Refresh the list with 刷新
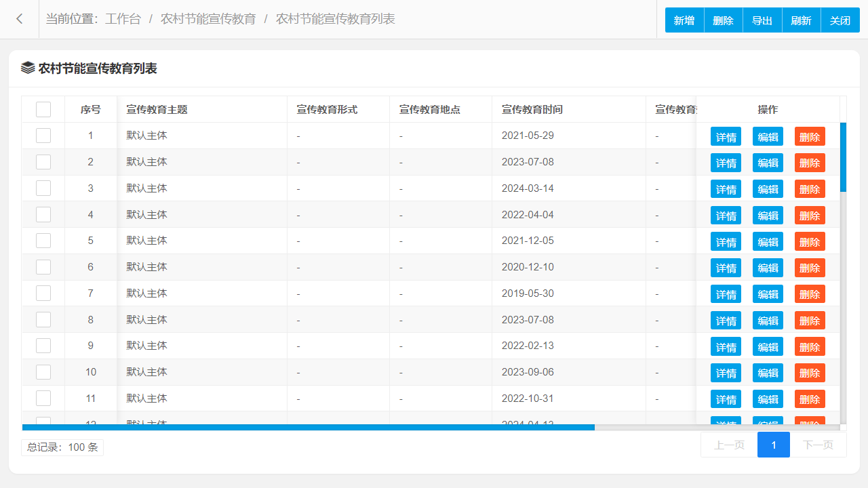Viewport: 868px width, 488px height. point(802,20)
